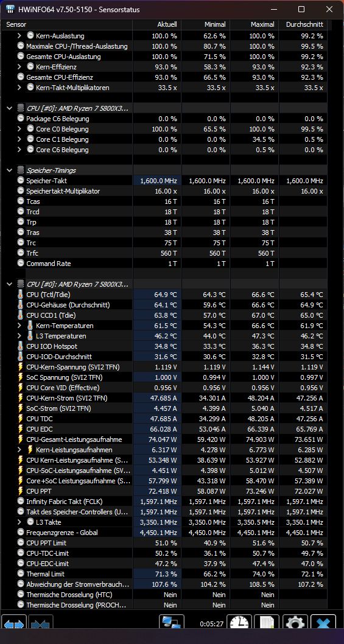Click the thermometer icon for CPU (Tctl/Tdie)
Image resolution: width=344 pixels, height=644 pixels.
21,295
